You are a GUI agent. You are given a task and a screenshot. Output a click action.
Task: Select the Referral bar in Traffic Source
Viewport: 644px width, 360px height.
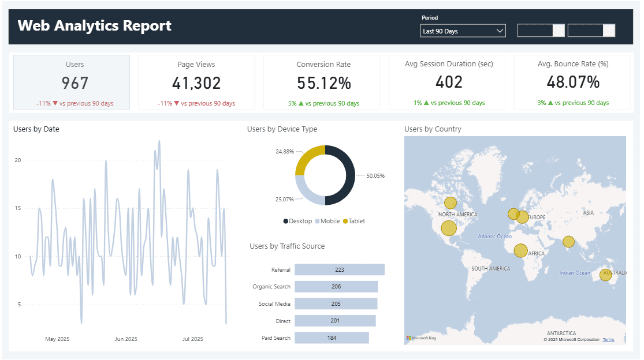coord(339,269)
